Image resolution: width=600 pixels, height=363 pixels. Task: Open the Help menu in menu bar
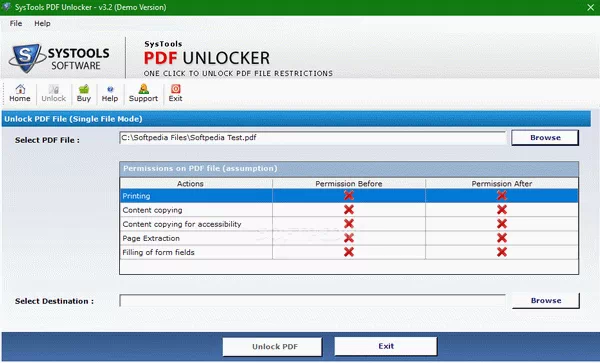42,23
